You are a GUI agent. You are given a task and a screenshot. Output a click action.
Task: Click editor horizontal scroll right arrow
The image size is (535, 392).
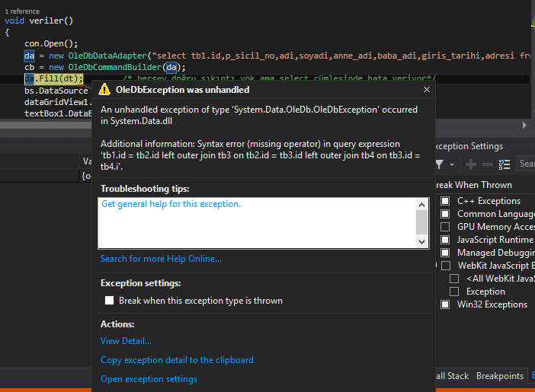(524, 125)
